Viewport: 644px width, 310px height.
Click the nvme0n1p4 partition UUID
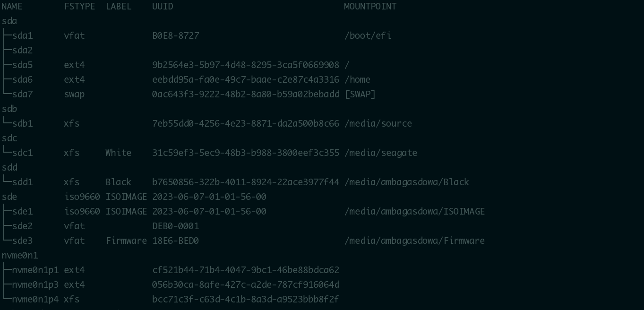pyautogui.click(x=245, y=299)
